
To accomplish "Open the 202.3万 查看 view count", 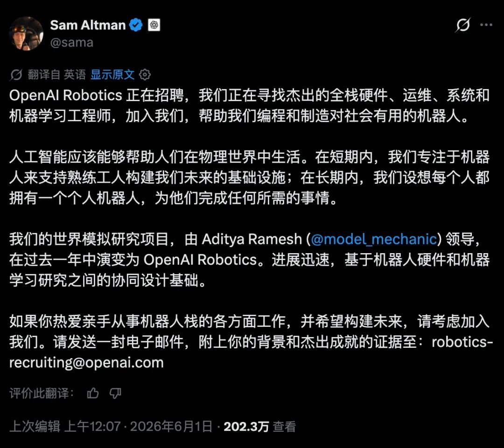I will click(x=260, y=427).
